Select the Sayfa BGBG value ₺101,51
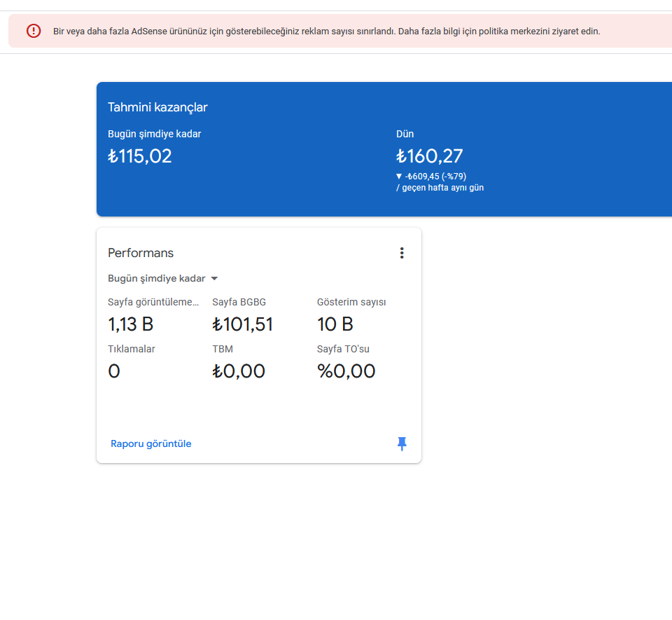 click(243, 324)
